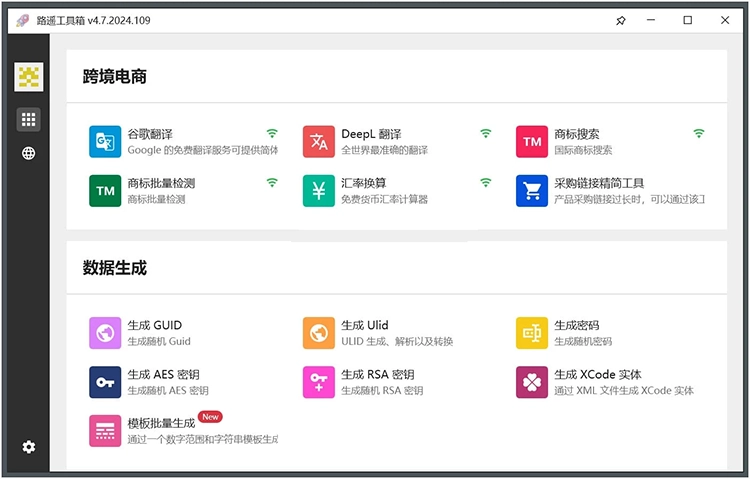Open settings via sidebar gear icon

pyautogui.click(x=29, y=447)
